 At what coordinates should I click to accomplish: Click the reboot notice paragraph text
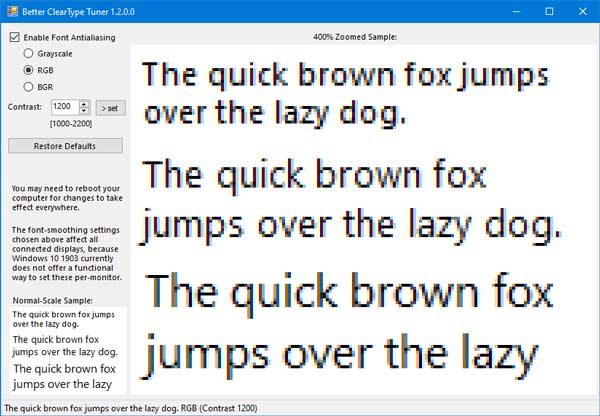[67, 198]
